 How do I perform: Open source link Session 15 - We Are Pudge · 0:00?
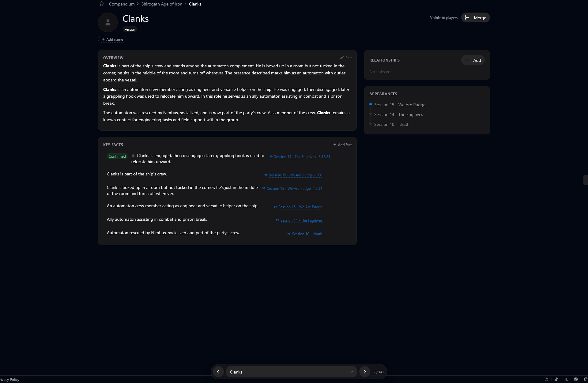pyautogui.click(x=296, y=175)
